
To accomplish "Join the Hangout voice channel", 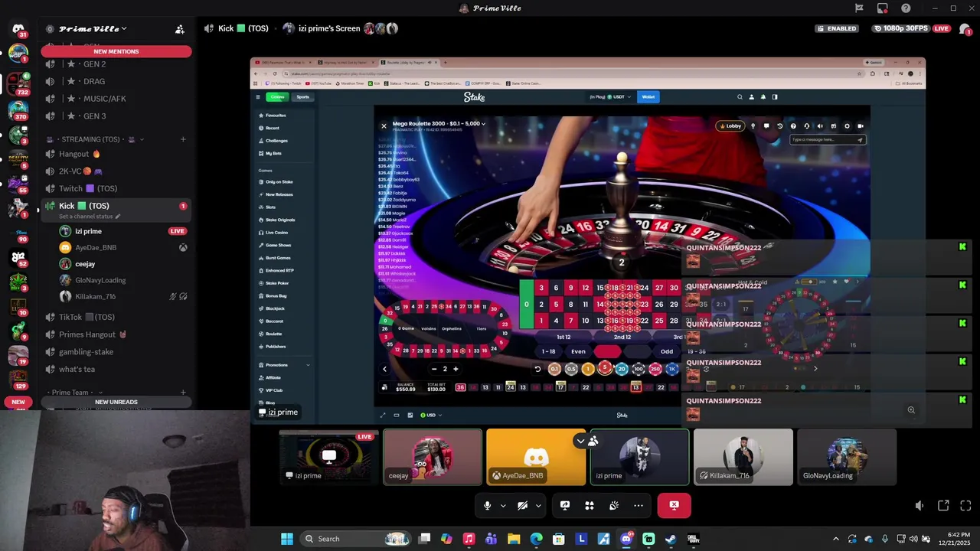I will point(116,154).
